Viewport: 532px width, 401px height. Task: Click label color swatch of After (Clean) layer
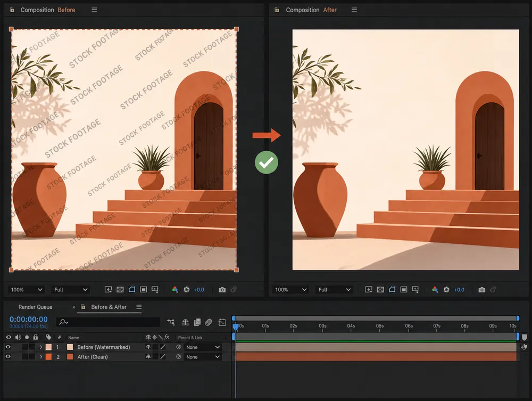point(48,357)
